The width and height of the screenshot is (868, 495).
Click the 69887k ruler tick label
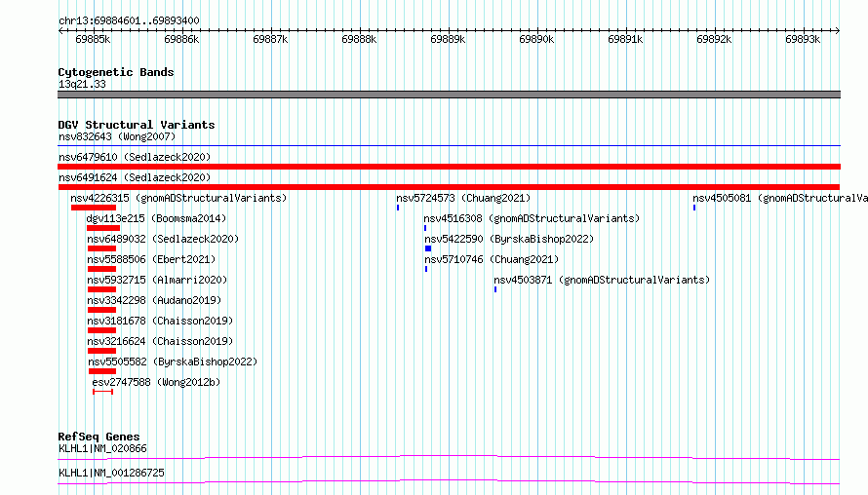click(x=270, y=39)
